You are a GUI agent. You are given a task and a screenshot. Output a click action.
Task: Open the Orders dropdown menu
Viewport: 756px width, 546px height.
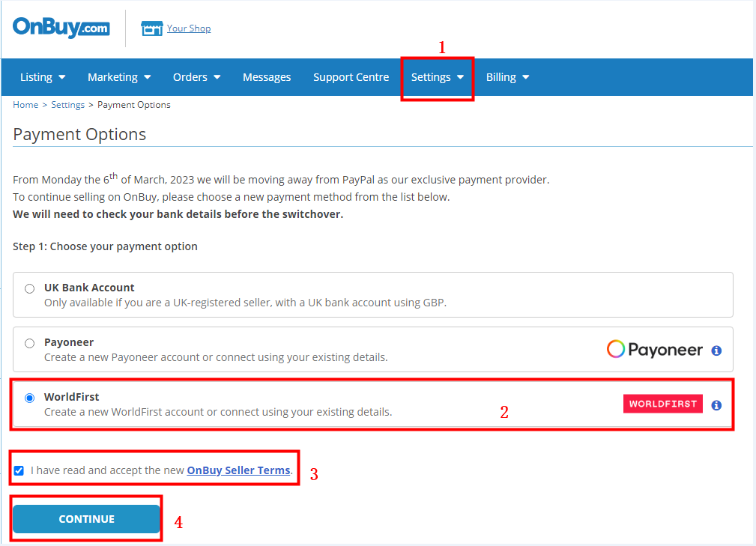pos(196,77)
